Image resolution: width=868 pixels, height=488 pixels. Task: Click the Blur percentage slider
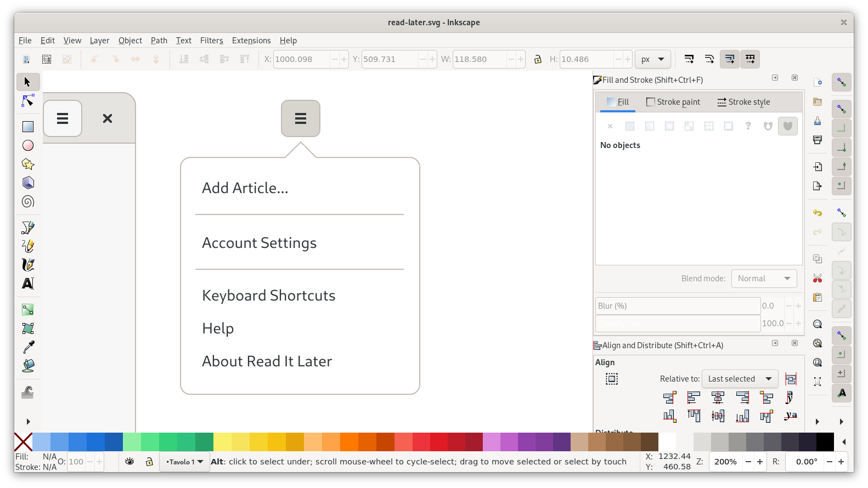(678, 306)
